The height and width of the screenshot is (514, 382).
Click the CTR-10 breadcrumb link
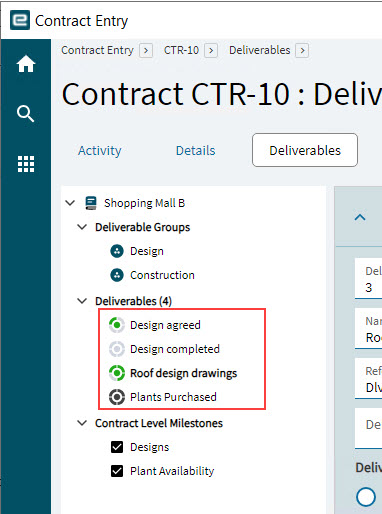click(x=181, y=50)
